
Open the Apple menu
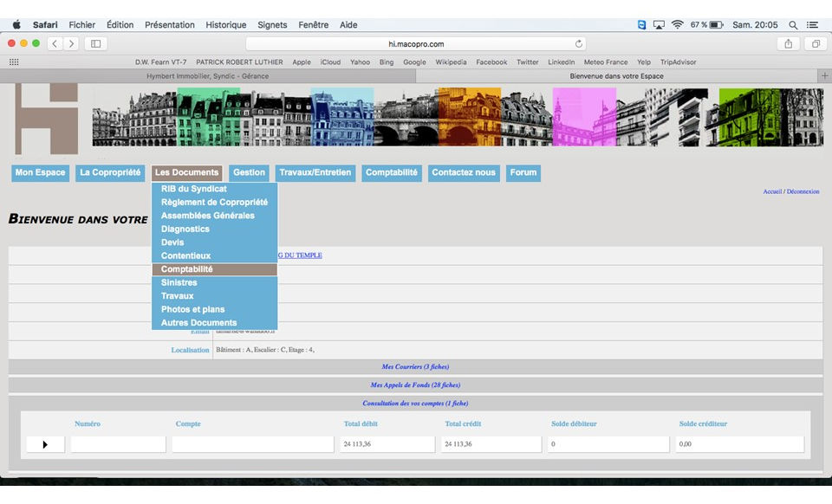16,25
